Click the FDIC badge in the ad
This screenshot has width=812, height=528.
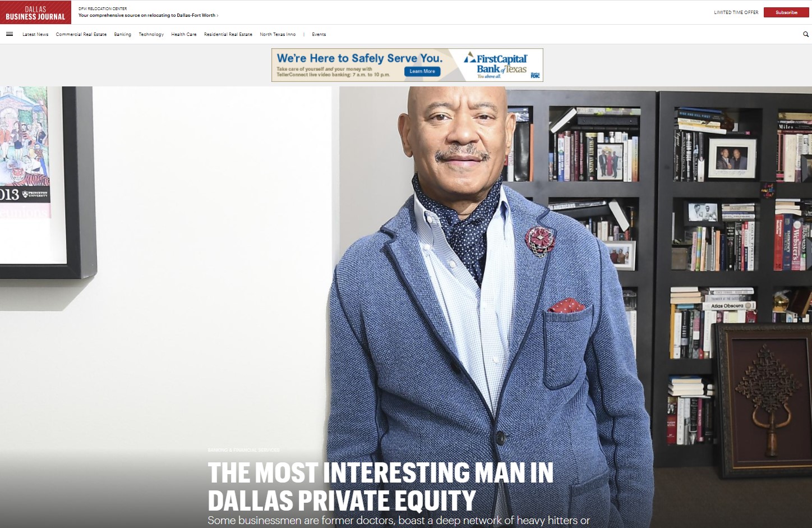click(535, 75)
